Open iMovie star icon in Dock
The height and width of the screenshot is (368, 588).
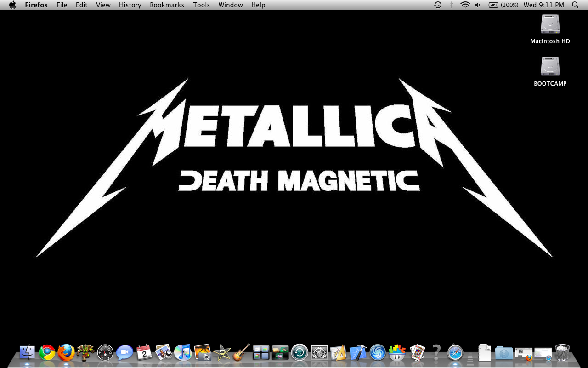pos(222,353)
